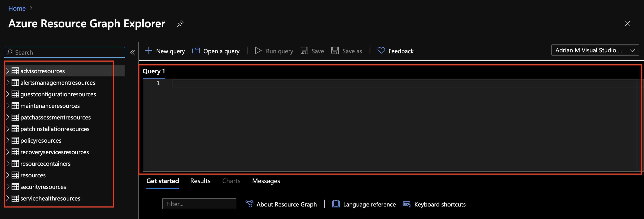Select the Query 1 tab

coord(154,72)
